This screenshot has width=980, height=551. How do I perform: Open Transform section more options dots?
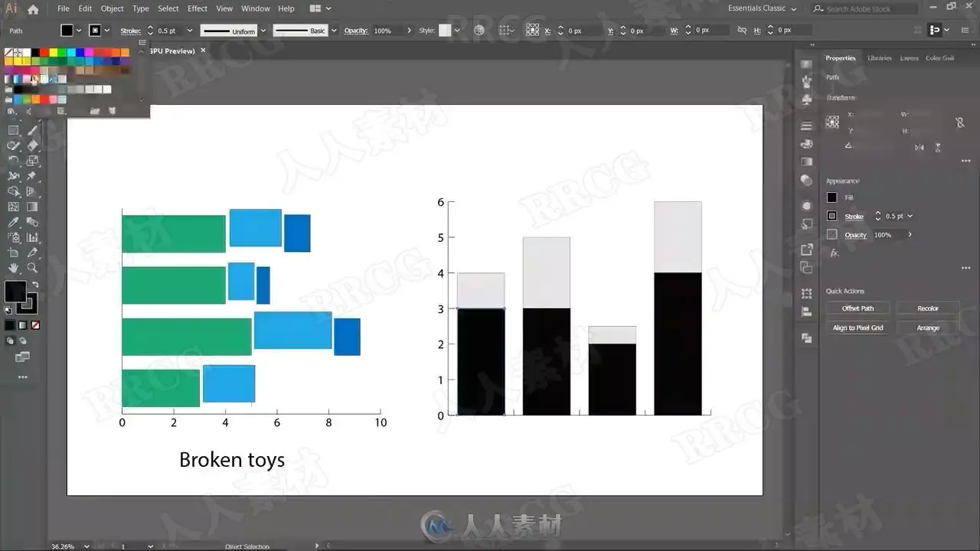point(965,161)
